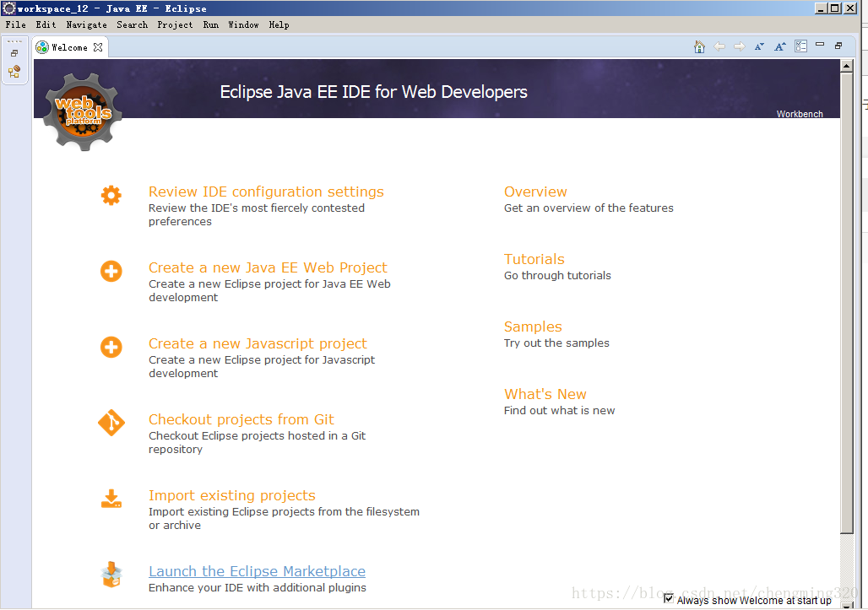Click the Eclipse Java EE IDE heading

click(x=374, y=92)
